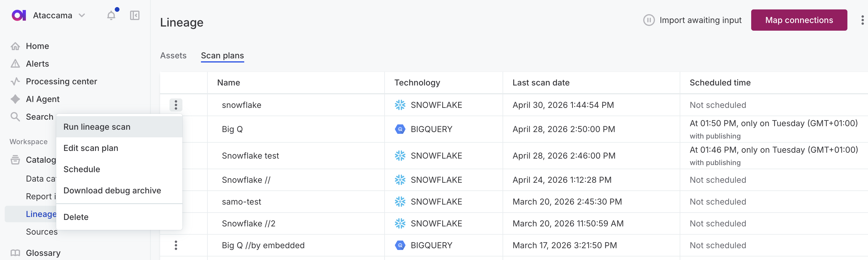This screenshot has height=260, width=868.
Task: Open notifications bell icon
Action: [111, 15]
